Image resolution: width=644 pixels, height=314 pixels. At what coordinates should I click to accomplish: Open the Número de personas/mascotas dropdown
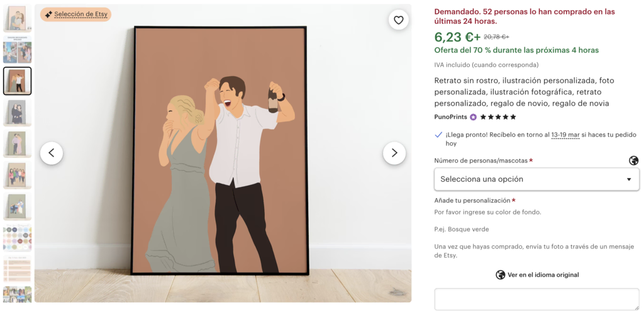point(536,179)
